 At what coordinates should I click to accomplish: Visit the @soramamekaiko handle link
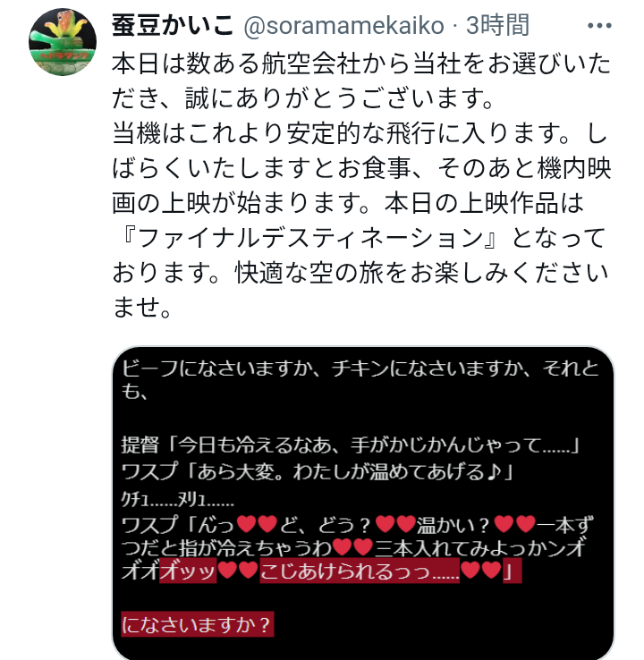[x=343, y=26]
